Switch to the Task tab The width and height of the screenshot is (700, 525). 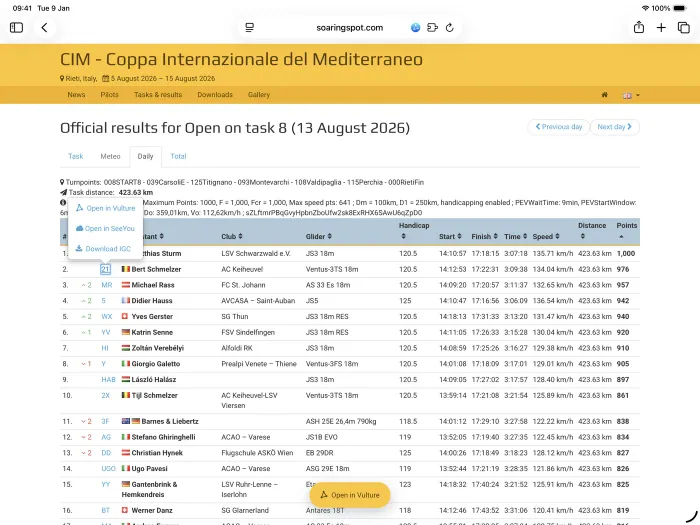[75, 156]
